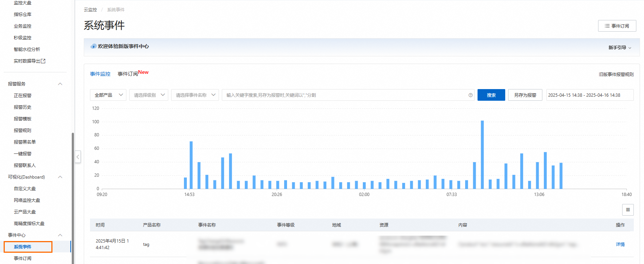
Task: Open 实时数据导出 in the sidebar
Action: point(27,61)
